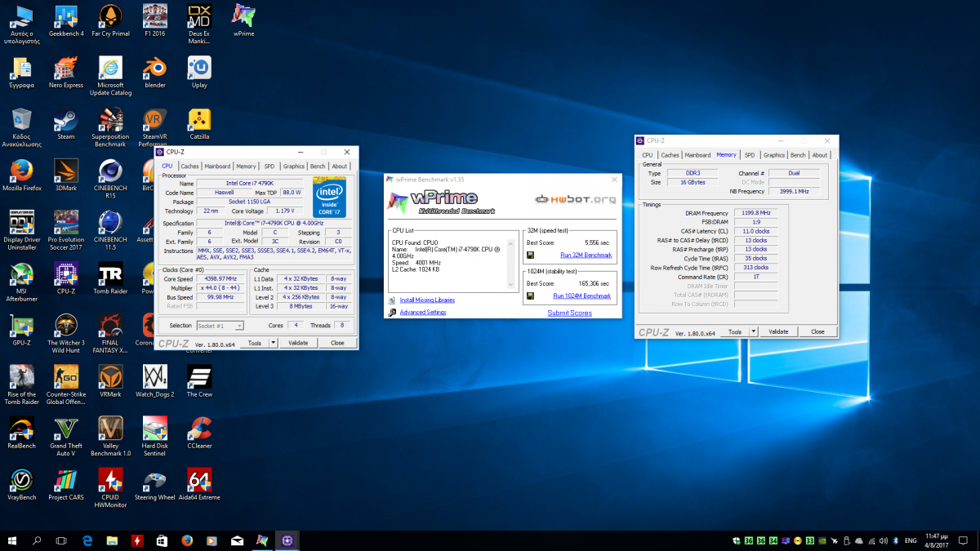Click Validate button in Memory CPU-Z window
Viewport: 980px width, 551px height.
778,331
